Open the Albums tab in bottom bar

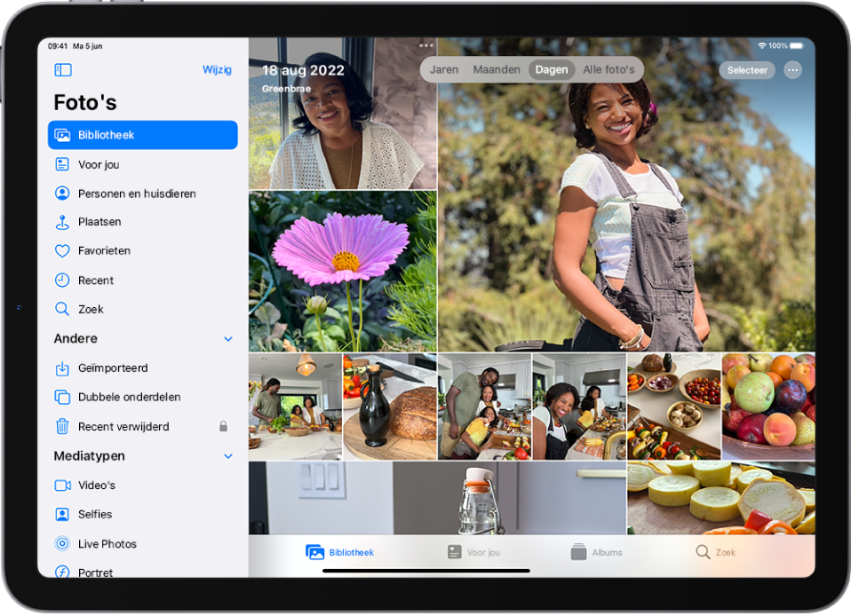pyautogui.click(x=596, y=552)
